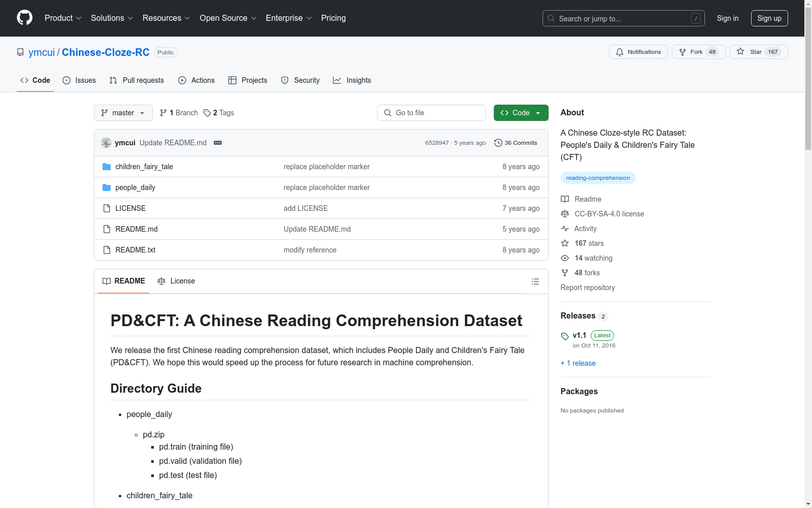Expand the commit message ellipsis
The width and height of the screenshot is (812, 508).
tap(218, 143)
